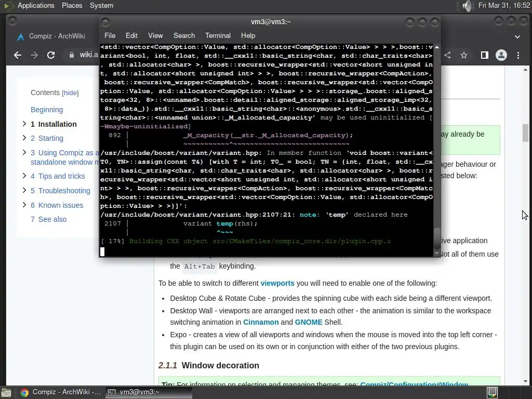Screen dimensions: 532x399
Task: Open Tips and tricks contents link
Action: [58, 176]
